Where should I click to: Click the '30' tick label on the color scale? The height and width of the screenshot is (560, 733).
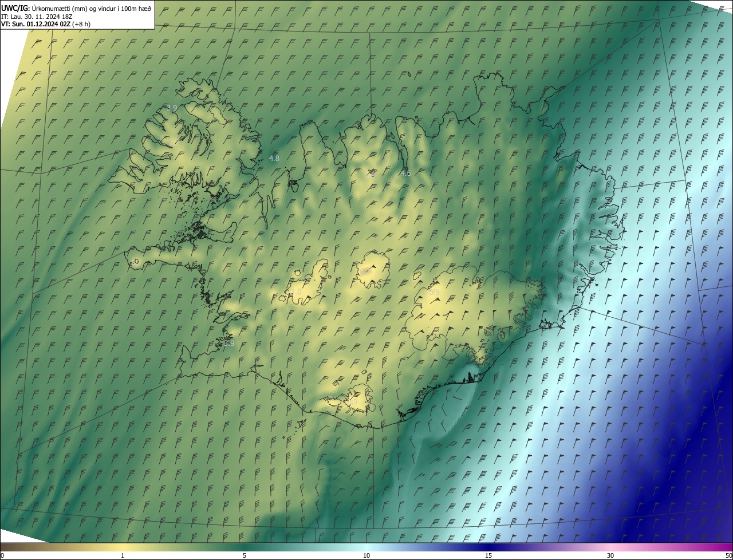610,555
